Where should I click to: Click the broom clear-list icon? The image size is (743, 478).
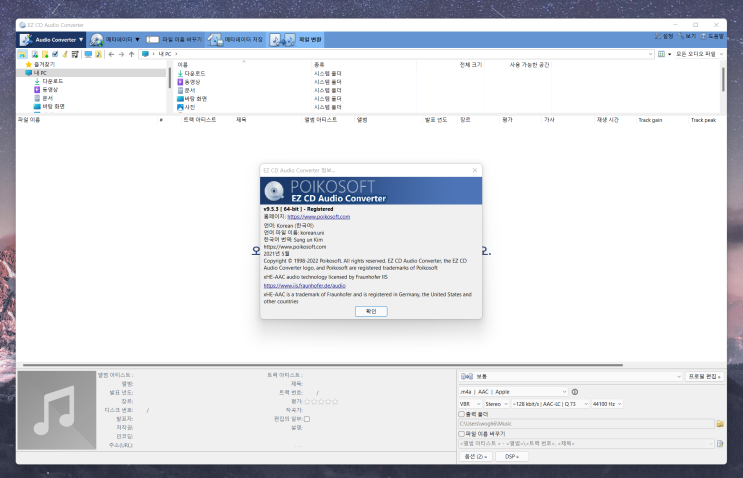tap(65, 54)
